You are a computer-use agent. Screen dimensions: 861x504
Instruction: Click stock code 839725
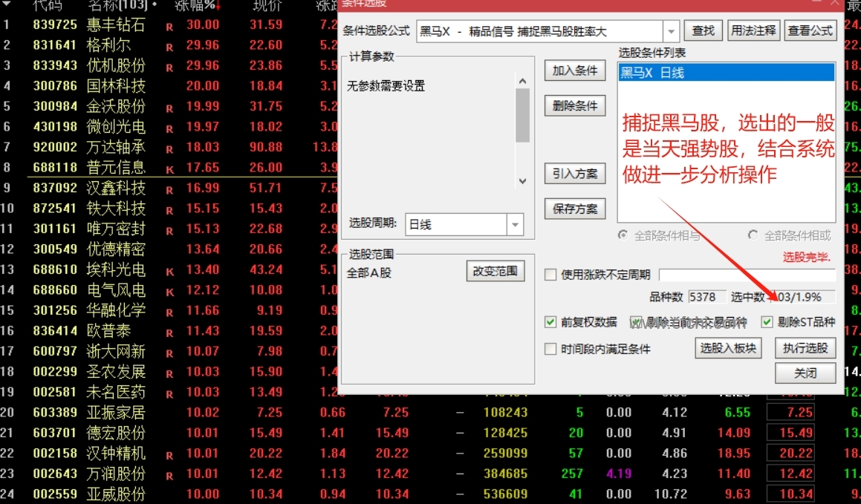pyautogui.click(x=55, y=24)
